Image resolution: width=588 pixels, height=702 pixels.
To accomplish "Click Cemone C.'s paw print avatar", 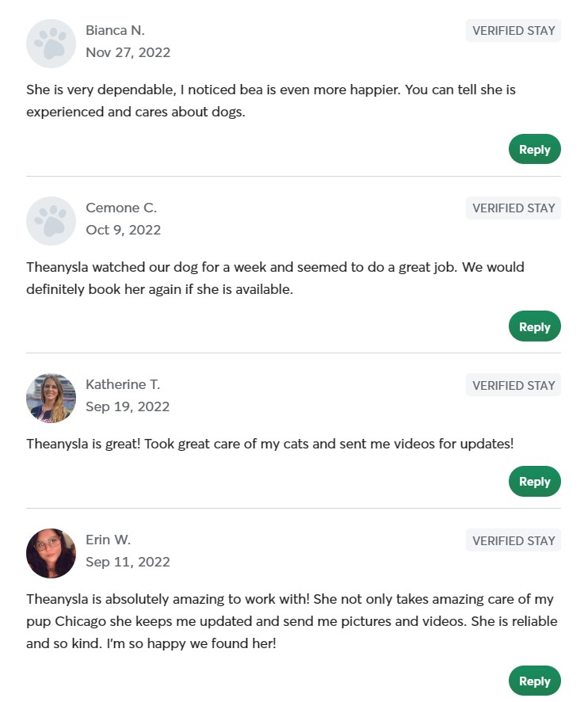I will 51,221.
